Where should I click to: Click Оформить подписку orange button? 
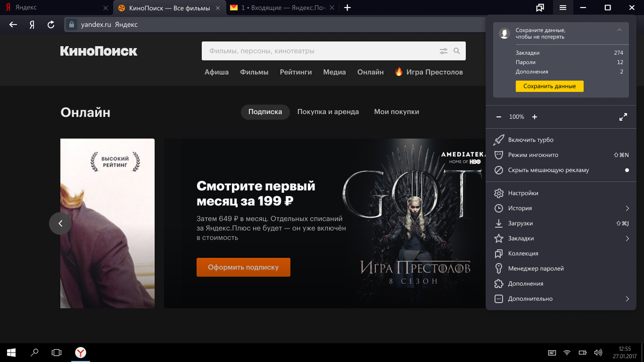point(243,267)
